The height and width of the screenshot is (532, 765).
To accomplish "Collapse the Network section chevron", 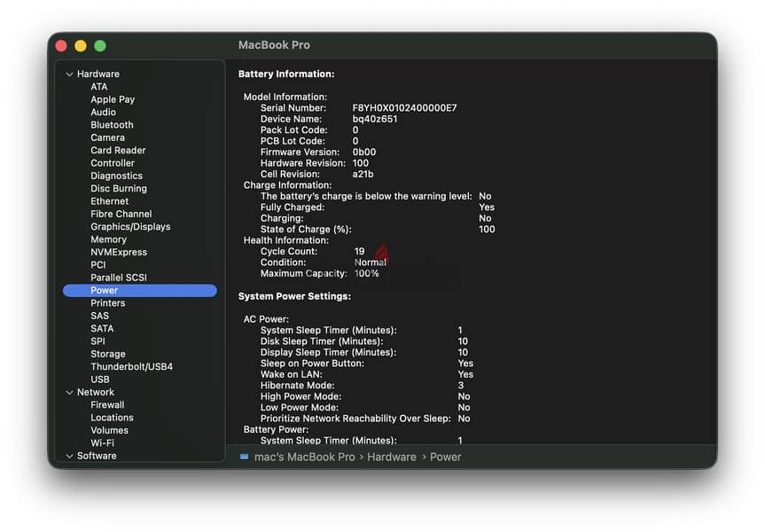I will pyautogui.click(x=69, y=393).
